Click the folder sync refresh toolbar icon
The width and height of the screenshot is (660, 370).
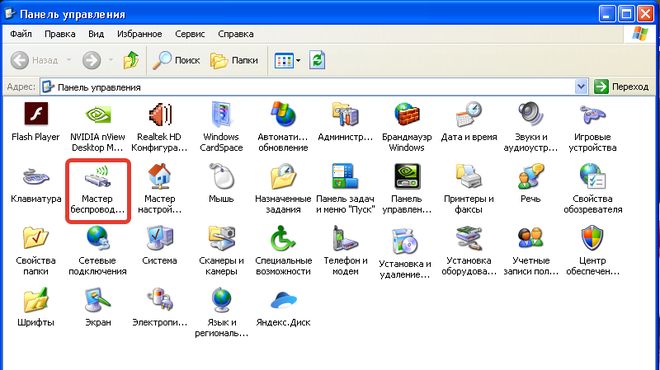(x=317, y=61)
